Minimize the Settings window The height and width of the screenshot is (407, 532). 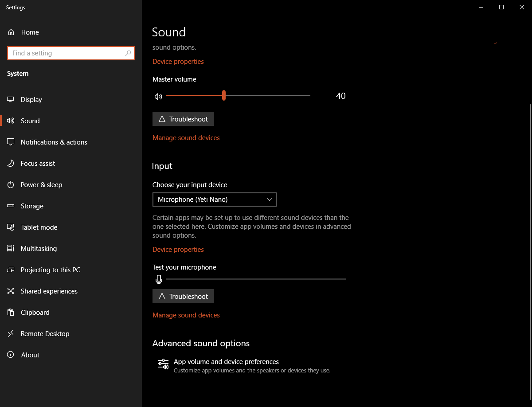pyautogui.click(x=481, y=7)
